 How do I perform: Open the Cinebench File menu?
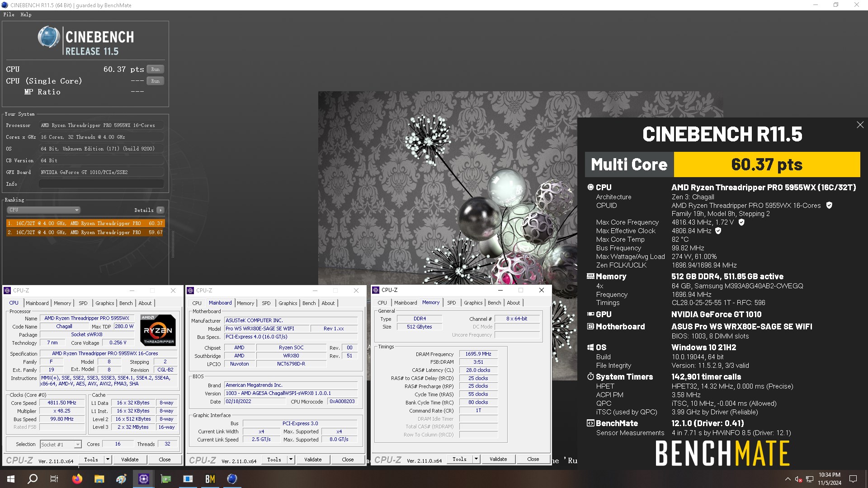coord(9,14)
